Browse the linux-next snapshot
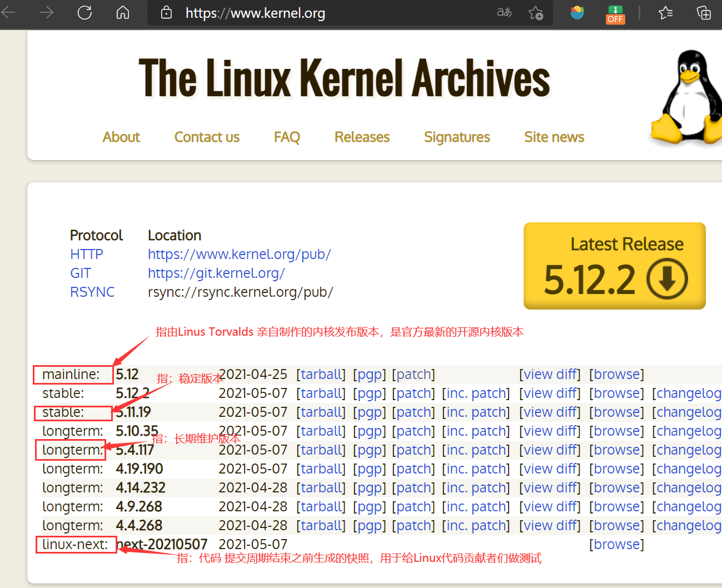The width and height of the screenshot is (722, 588). 616,544
